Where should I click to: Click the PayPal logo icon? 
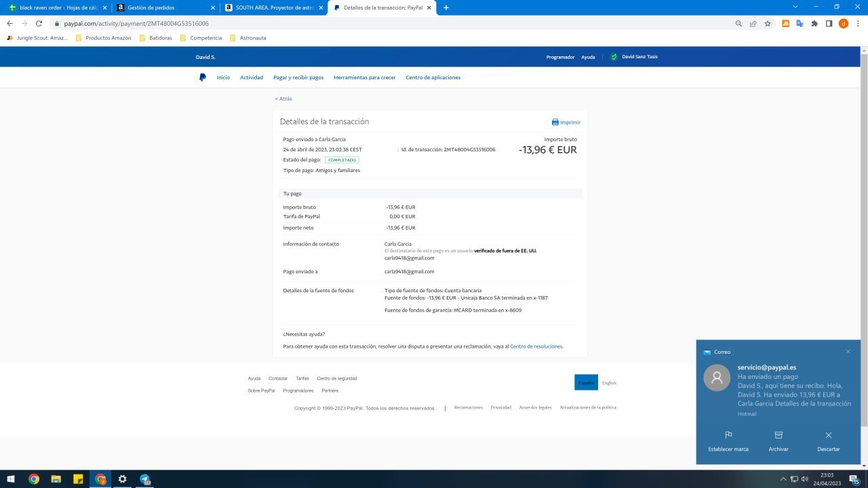(203, 77)
